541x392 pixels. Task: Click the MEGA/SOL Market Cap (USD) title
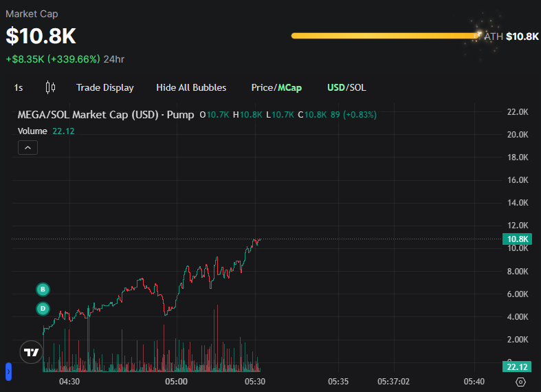point(87,115)
